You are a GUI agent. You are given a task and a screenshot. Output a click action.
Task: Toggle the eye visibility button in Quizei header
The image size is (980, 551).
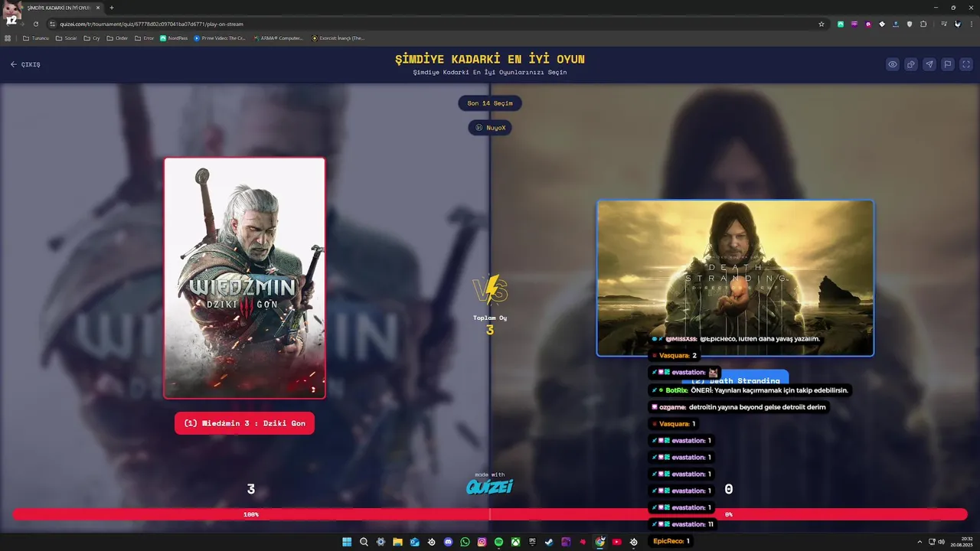click(893, 64)
